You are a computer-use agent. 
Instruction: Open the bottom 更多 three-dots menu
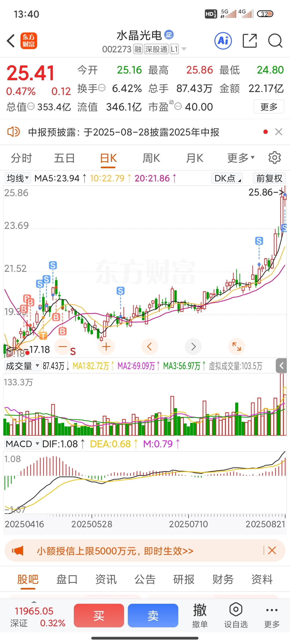272,616
